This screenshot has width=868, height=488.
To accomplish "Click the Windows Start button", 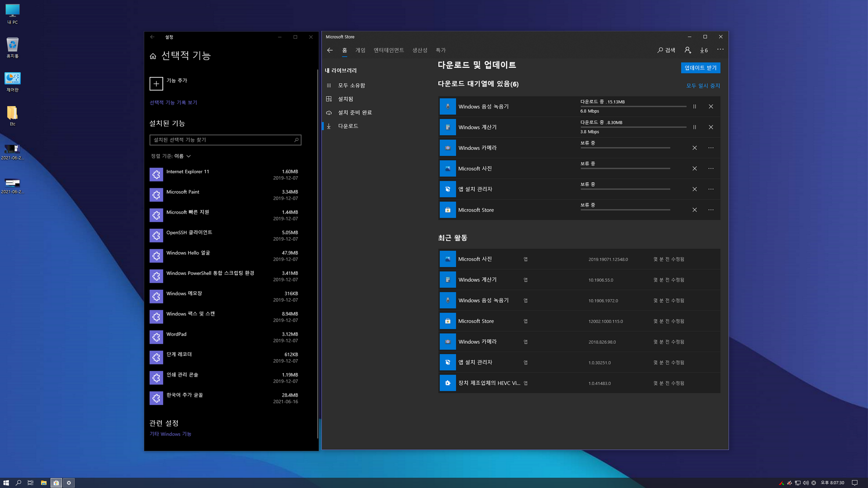I will point(6,483).
